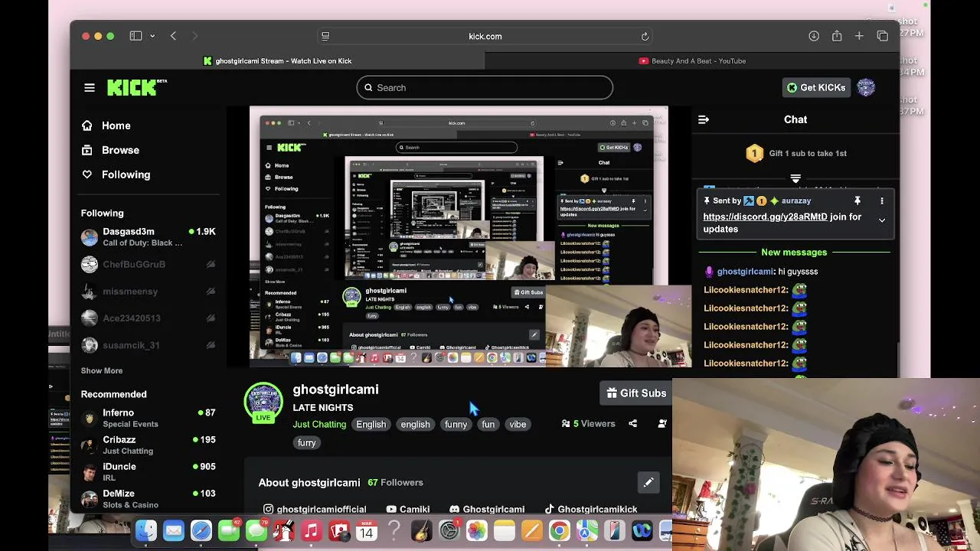The image size is (980, 551).
Task: Select the funny tag
Action: click(456, 424)
